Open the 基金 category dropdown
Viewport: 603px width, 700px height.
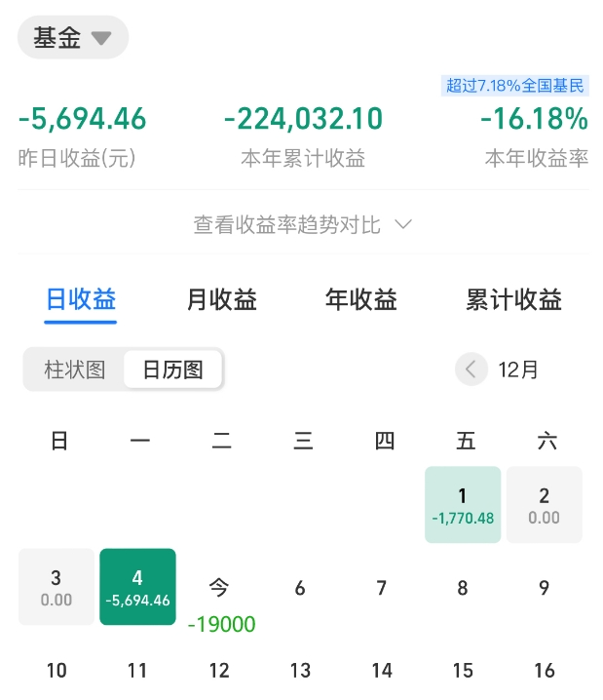[73, 37]
